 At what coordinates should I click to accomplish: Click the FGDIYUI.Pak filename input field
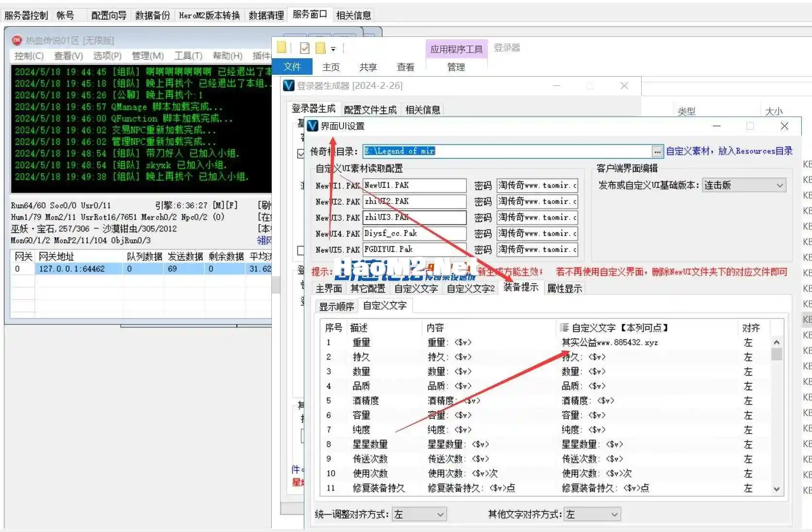point(414,249)
